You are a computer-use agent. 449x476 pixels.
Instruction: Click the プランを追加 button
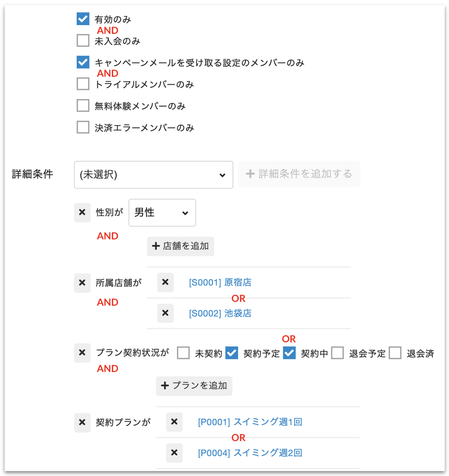point(194,386)
